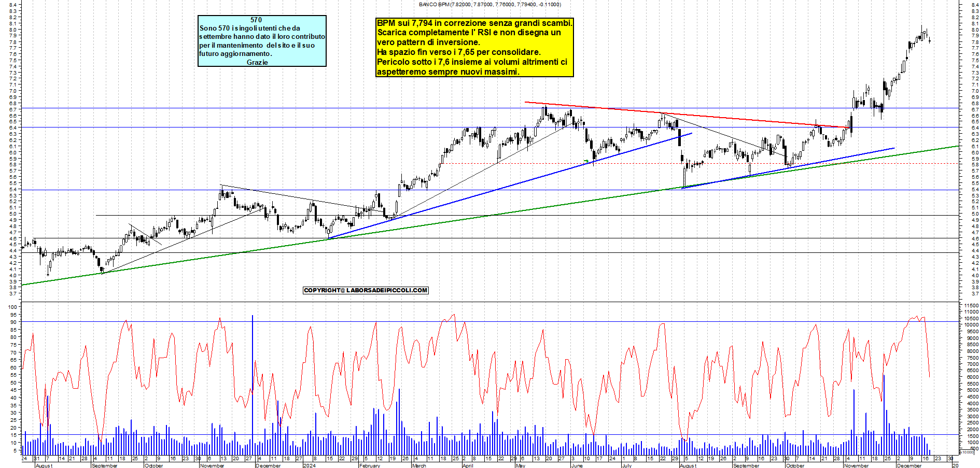The height and width of the screenshot is (468, 980).
Task: Select line 'settembre hanno dato il loro contributo'
Action: click(x=262, y=36)
